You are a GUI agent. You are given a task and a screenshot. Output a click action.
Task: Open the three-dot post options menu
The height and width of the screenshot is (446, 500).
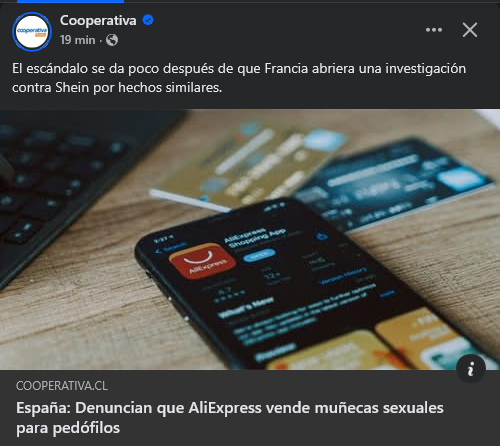(x=434, y=30)
